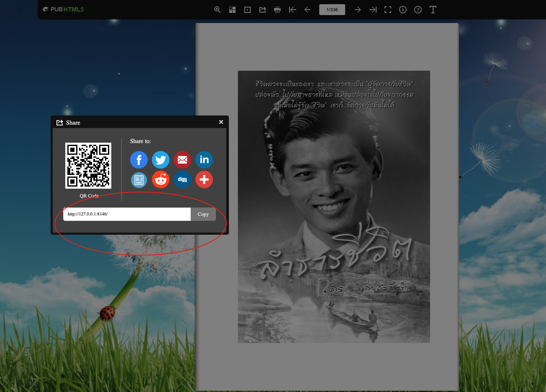
Task: Share the book on Twitter
Action: coord(161,160)
